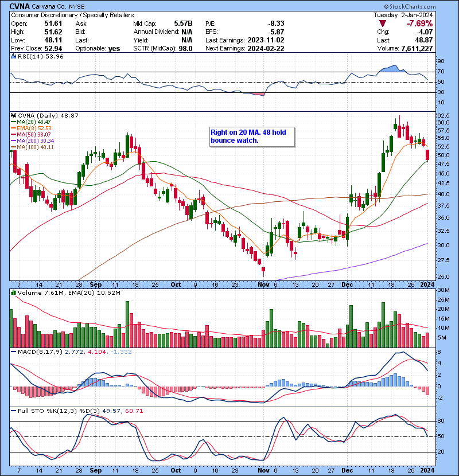The image size is (459, 476).
Task: Click the 30M label on the volume axis
Action: (x=444, y=290)
